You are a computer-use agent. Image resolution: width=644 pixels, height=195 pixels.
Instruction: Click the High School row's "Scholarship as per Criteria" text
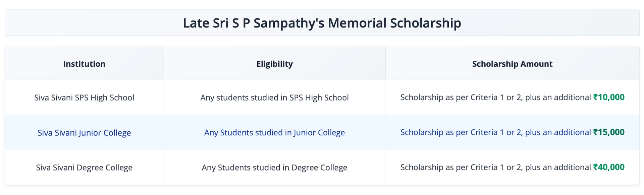click(x=449, y=97)
